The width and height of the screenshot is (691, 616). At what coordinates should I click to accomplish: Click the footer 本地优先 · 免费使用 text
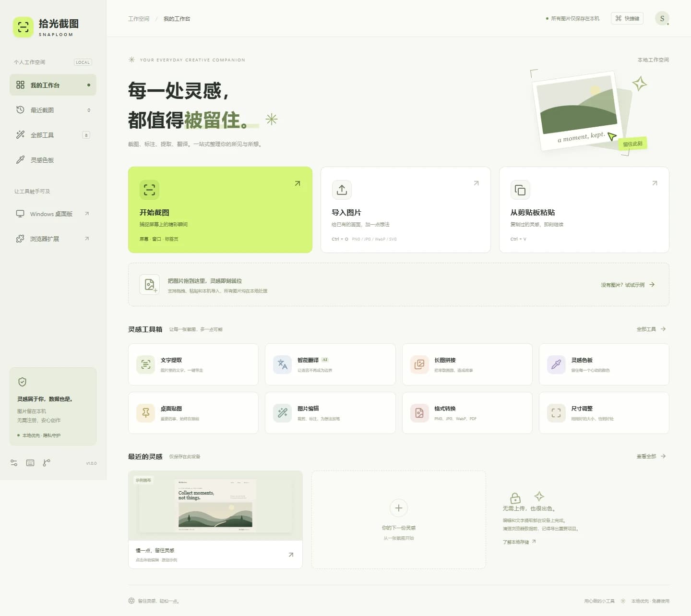650,601
